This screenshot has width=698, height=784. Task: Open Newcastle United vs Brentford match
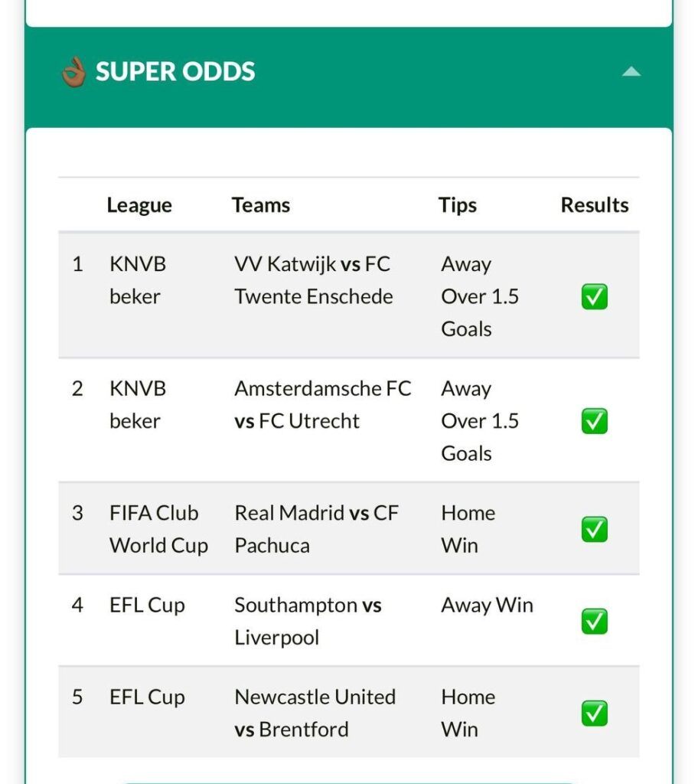[x=315, y=713]
